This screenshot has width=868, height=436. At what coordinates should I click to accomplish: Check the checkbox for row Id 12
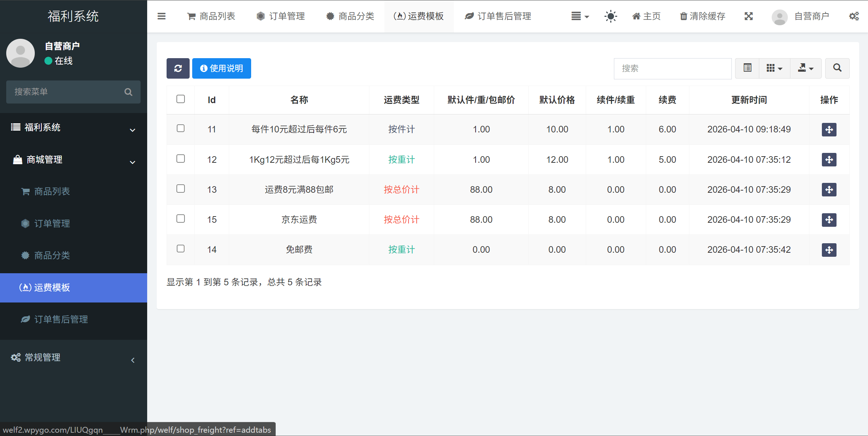click(x=180, y=158)
